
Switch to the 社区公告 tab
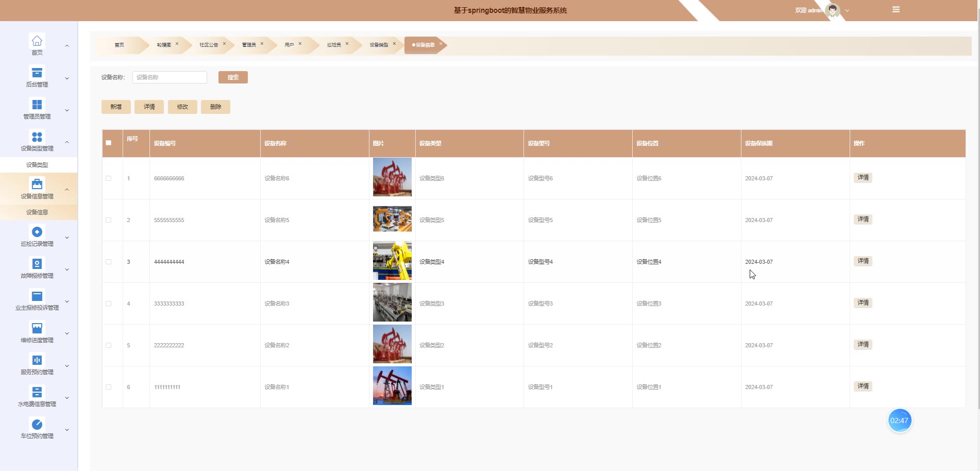209,45
